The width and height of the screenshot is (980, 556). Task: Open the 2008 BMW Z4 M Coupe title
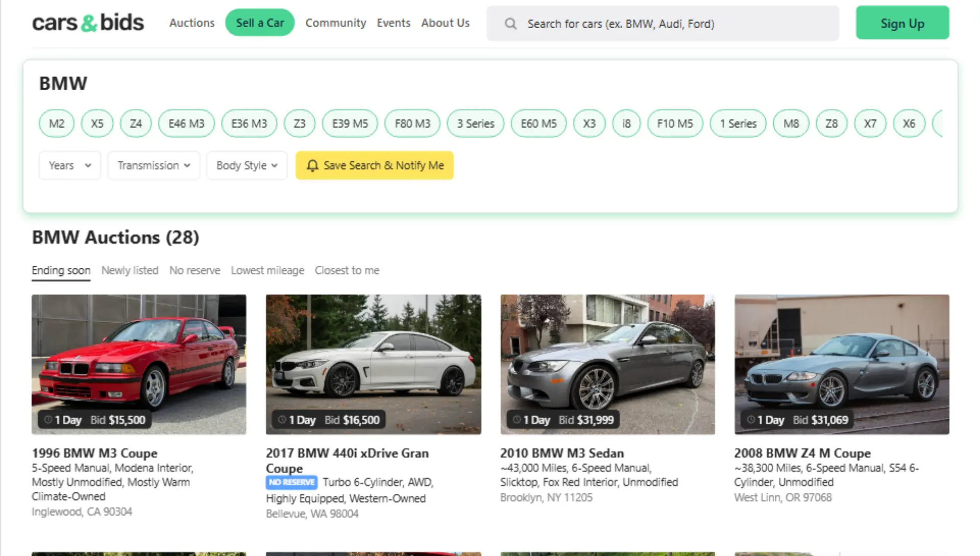802,453
